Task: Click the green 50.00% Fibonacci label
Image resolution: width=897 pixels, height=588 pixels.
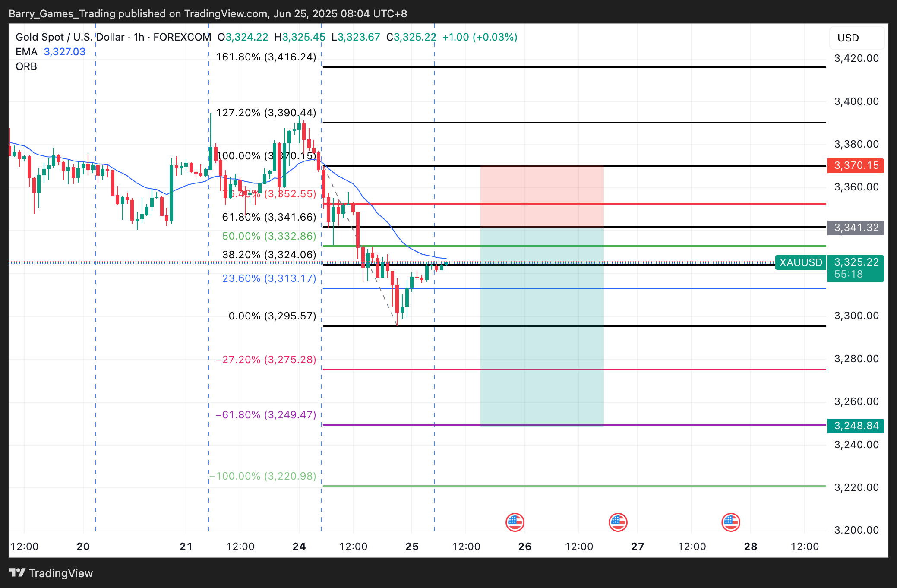Action: point(269,236)
